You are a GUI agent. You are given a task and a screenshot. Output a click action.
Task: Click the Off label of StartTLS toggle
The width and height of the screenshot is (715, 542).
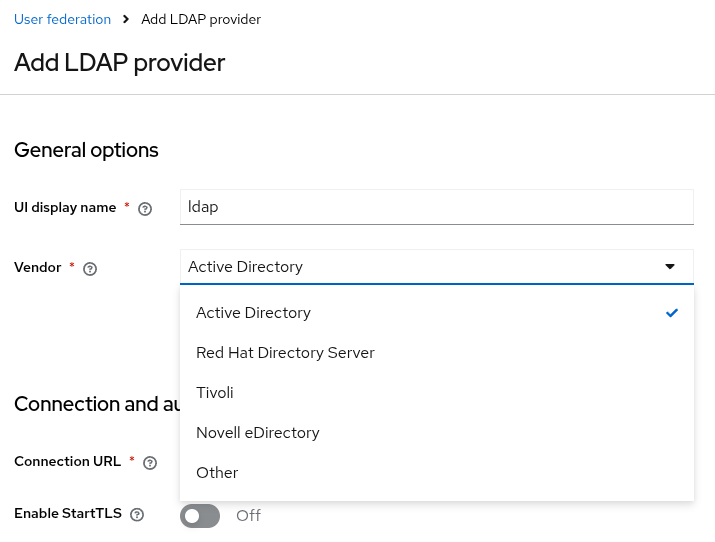(248, 515)
